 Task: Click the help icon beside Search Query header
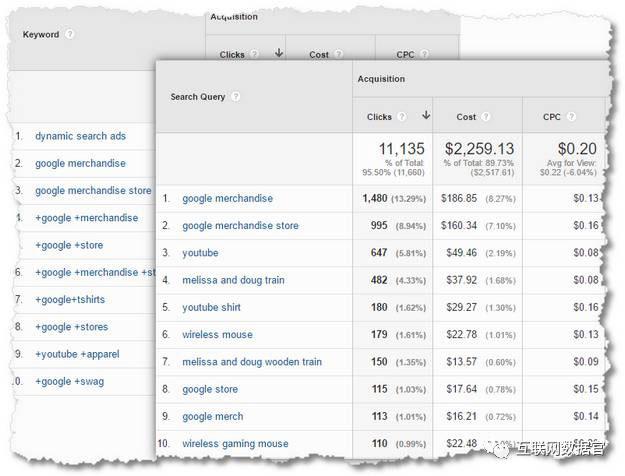[x=235, y=97]
